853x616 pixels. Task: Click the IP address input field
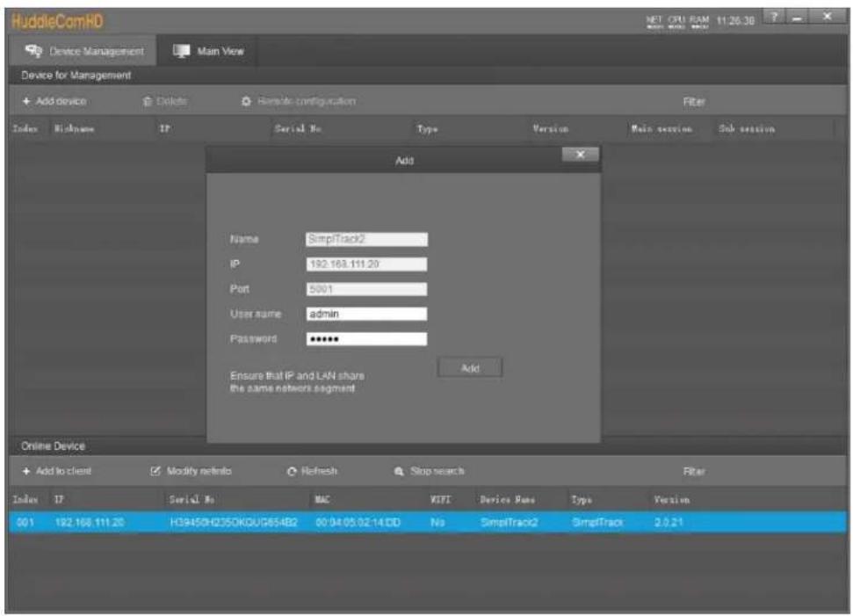(366, 265)
